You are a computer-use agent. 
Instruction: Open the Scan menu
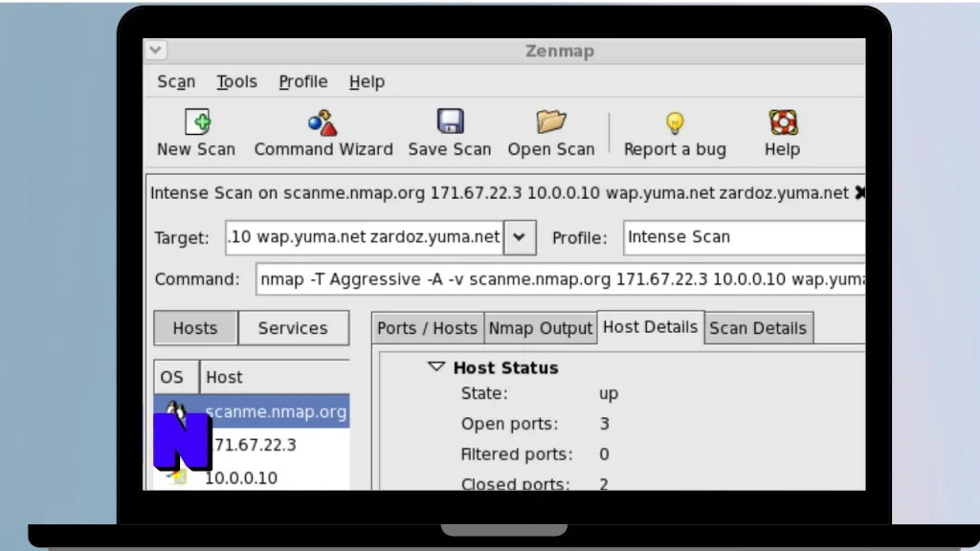[176, 82]
